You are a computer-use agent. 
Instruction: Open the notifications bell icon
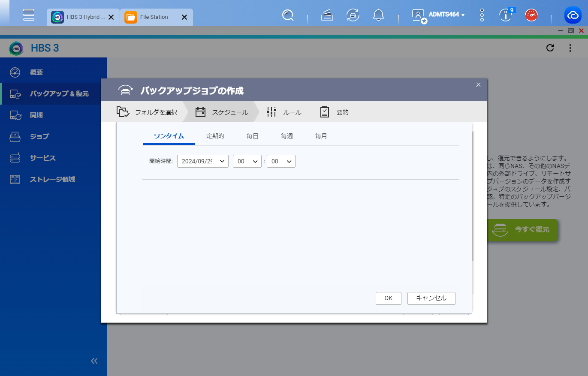point(378,15)
